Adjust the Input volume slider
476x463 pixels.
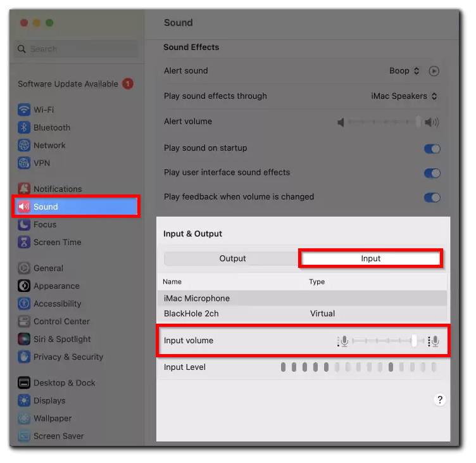[388, 341]
